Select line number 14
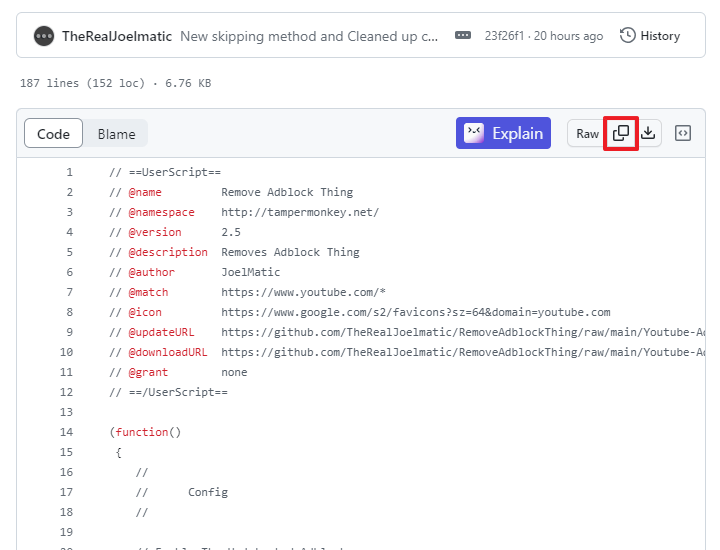720x550 pixels. pos(66,432)
